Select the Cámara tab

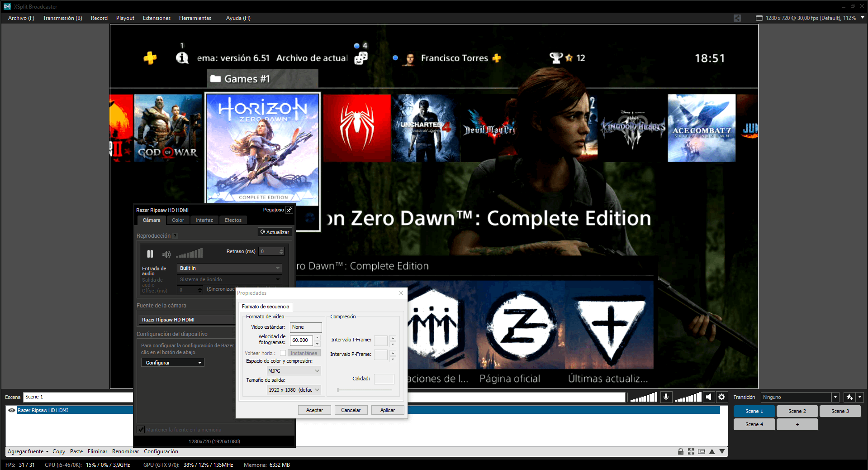click(x=152, y=220)
